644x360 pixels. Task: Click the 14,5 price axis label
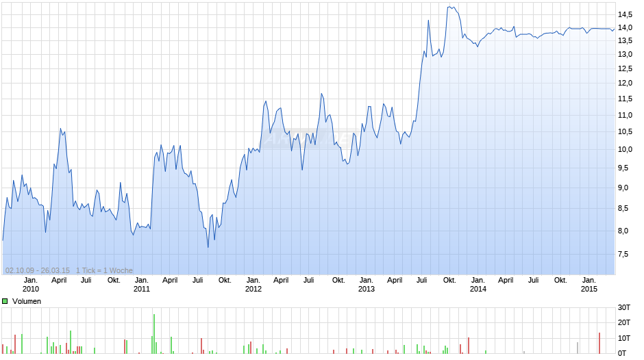click(x=625, y=15)
